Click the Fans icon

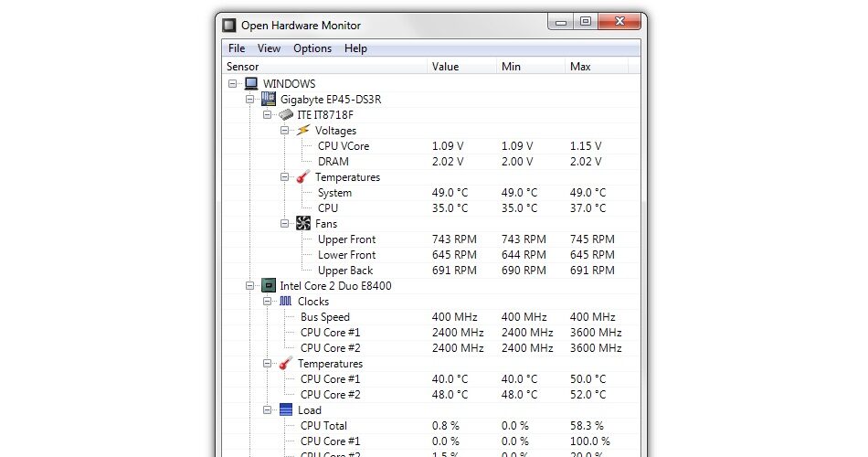coord(303,224)
